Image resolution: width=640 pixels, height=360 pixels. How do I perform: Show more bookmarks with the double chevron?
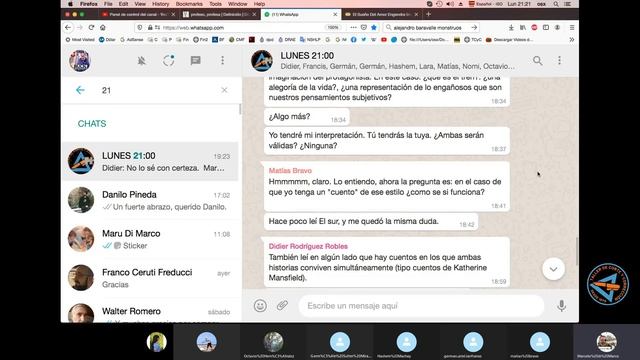click(x=571, y=40)
